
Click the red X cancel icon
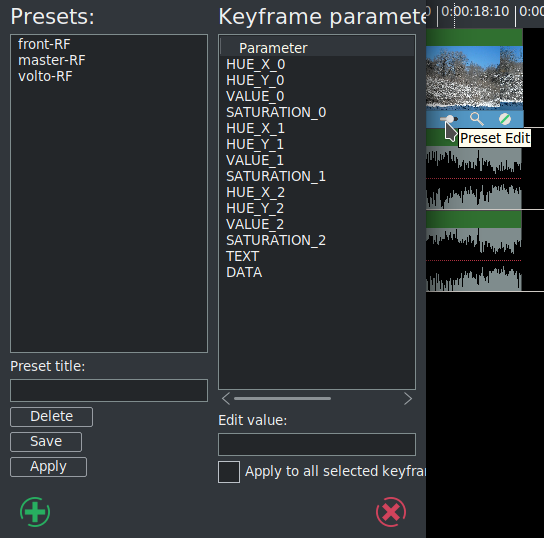click(391, 512)
